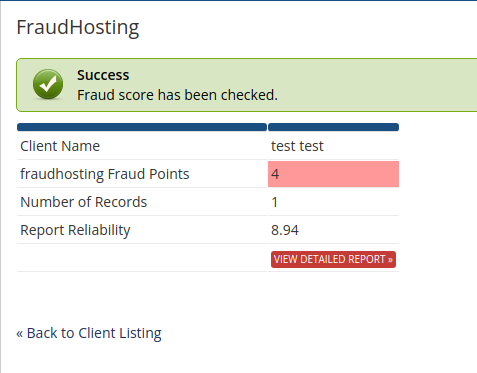Image resolution: width=477 pixels, height=373 pixels.
Task: Go back to Client Listing
Action: (x=89, y=333)
